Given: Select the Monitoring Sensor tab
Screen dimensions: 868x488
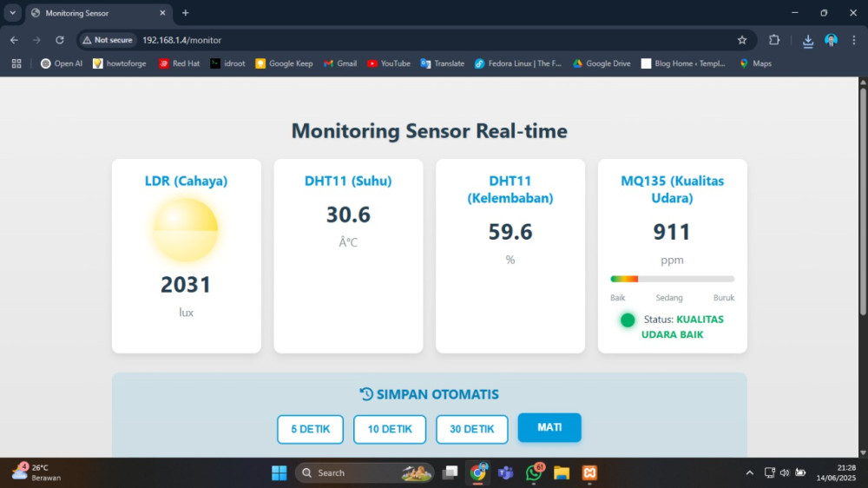Looking at the screenshot, I should click(100, 13).
